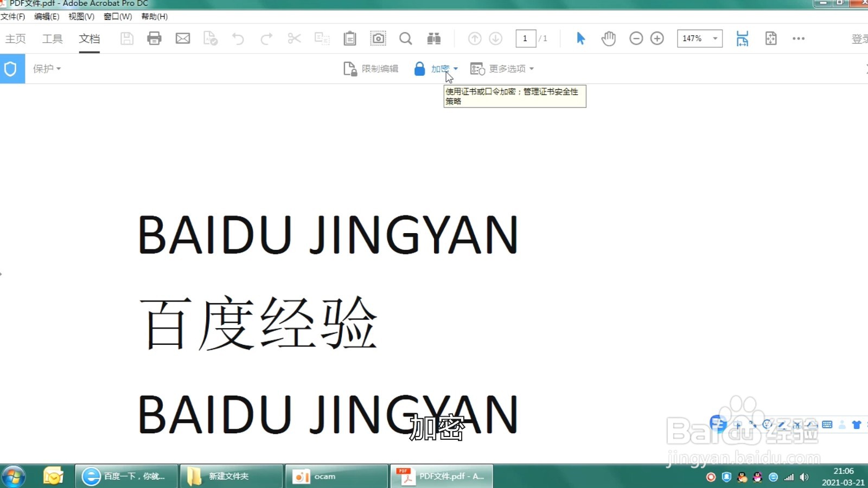Image resolution: width=868 pixels, height=488 pixels.
Task: Open the mail folder taskbar icon
Action: pyautogui.click(x=53, y=477)
